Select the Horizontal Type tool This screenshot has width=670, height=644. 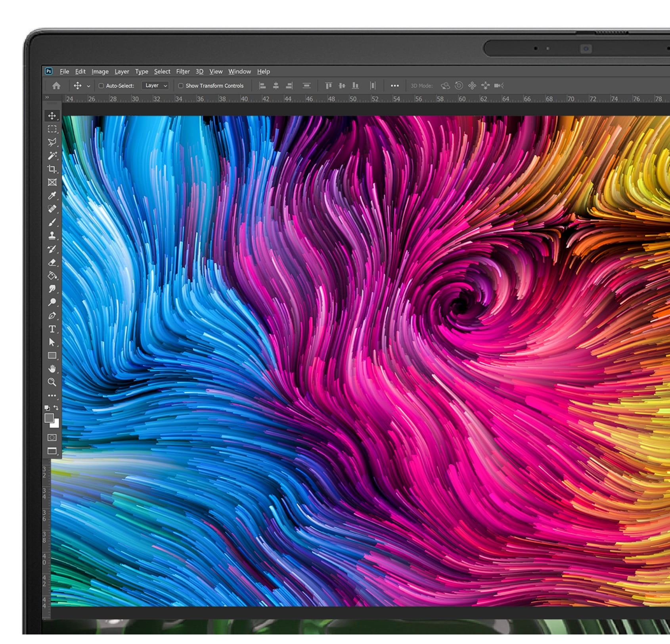[x=52, y=329]
